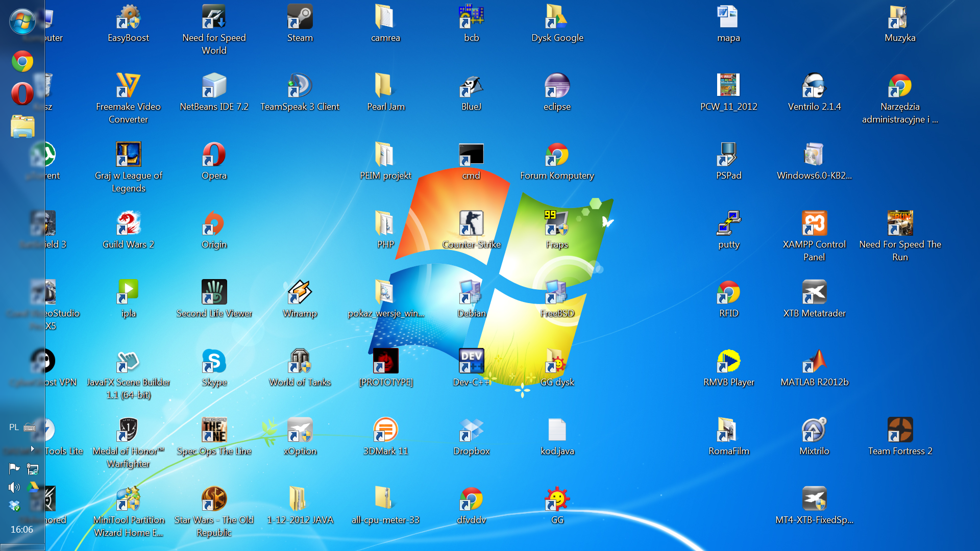
Task: Select the Debian virtual machine shortcut
Action: 471,299
